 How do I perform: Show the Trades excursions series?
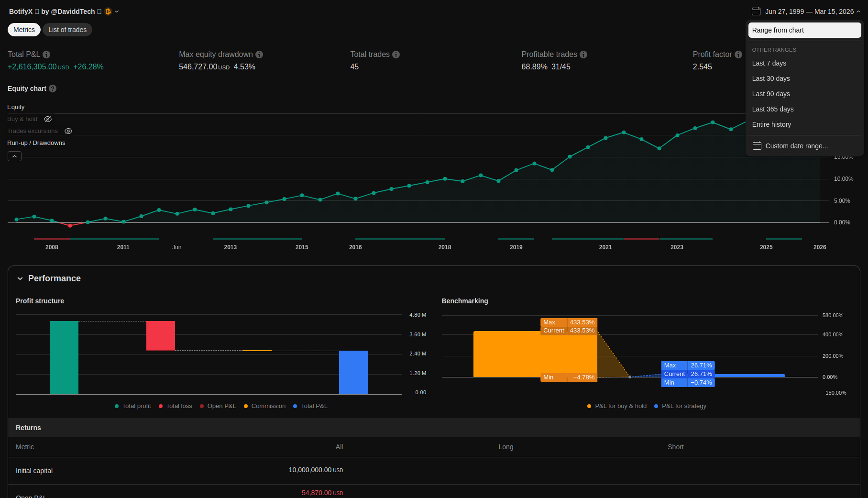(68, 131)
